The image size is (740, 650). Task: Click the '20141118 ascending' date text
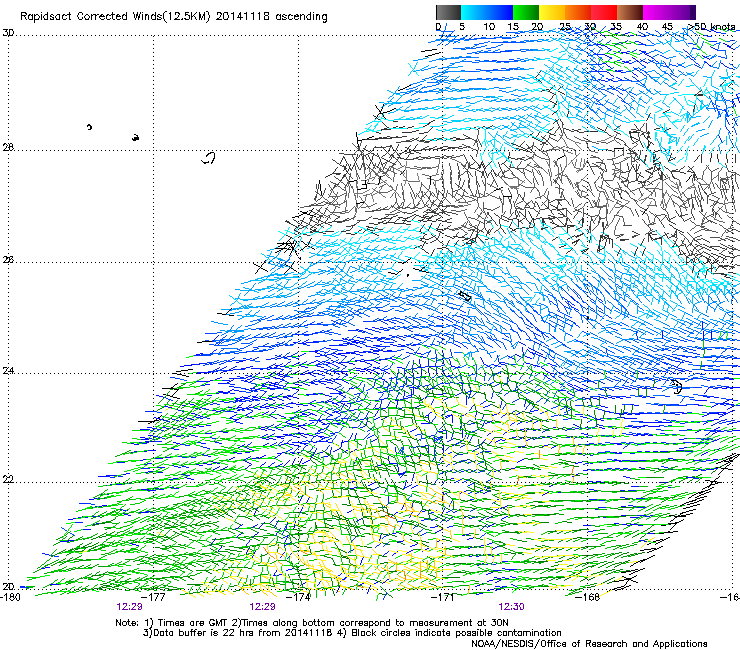(271, 17)
